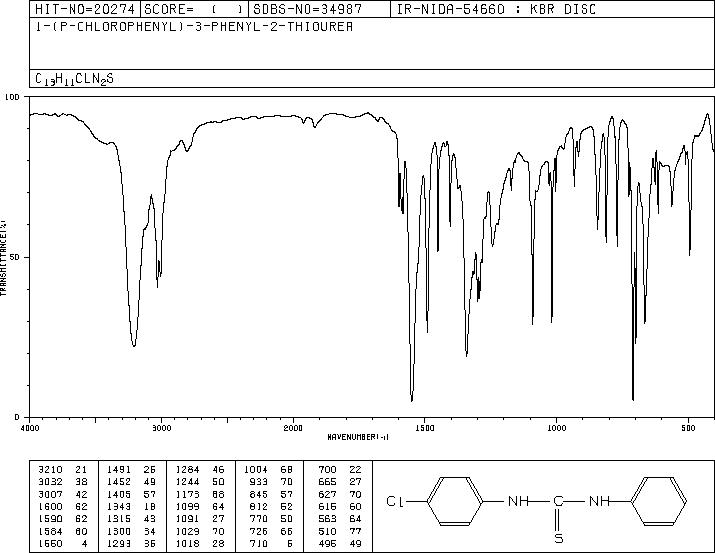Select peak table value 1600

[x=50, y=506]
